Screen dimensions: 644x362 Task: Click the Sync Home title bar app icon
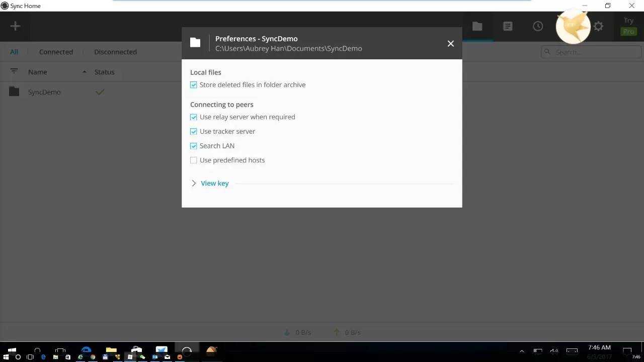pos(5,6)
